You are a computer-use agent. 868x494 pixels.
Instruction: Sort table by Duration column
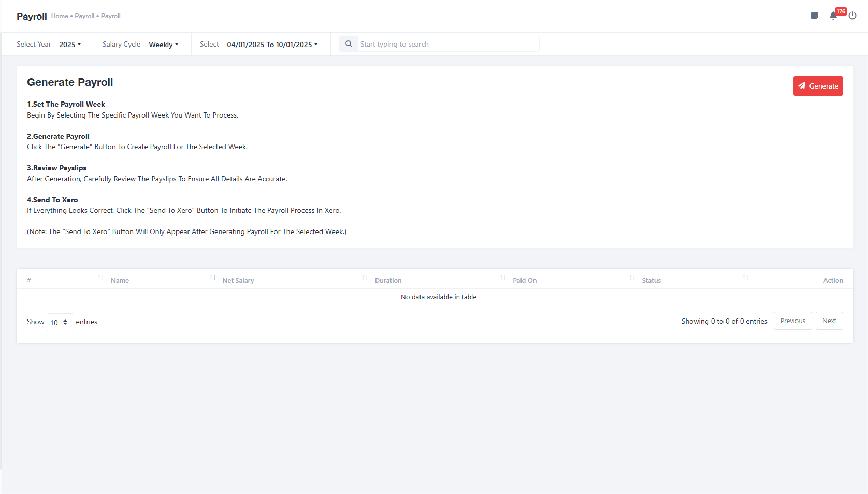(388, 280)
